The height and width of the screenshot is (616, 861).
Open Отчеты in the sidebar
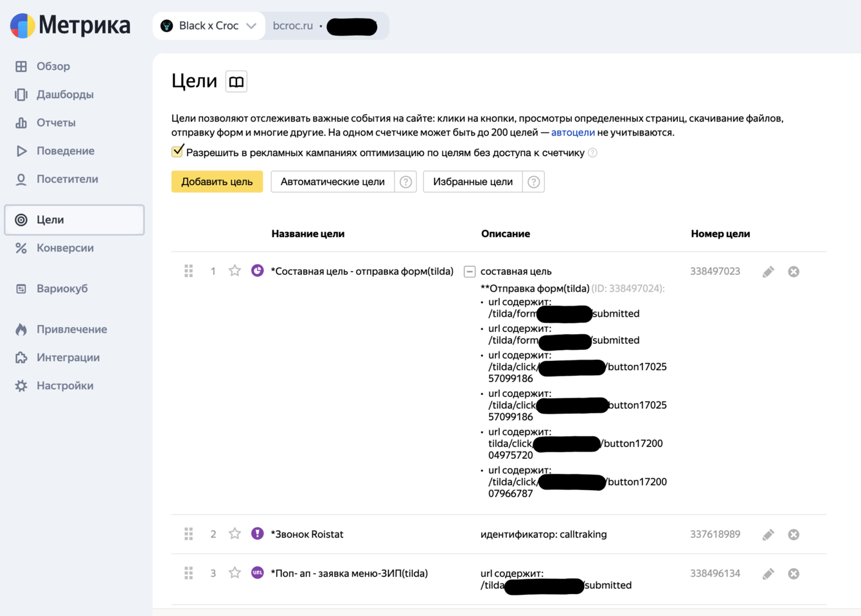click(x=56, y=123)
